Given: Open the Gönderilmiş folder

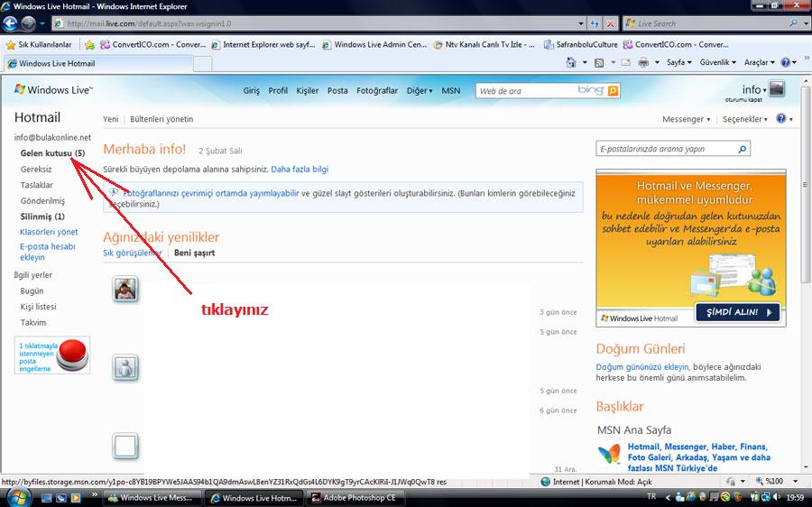Looking at the screenshot, I should (42, 201).
